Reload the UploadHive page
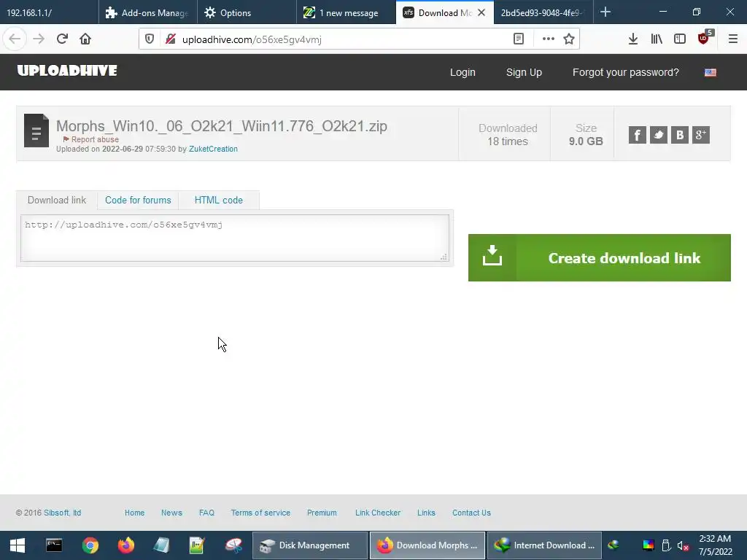 click(x=63, y=39)
